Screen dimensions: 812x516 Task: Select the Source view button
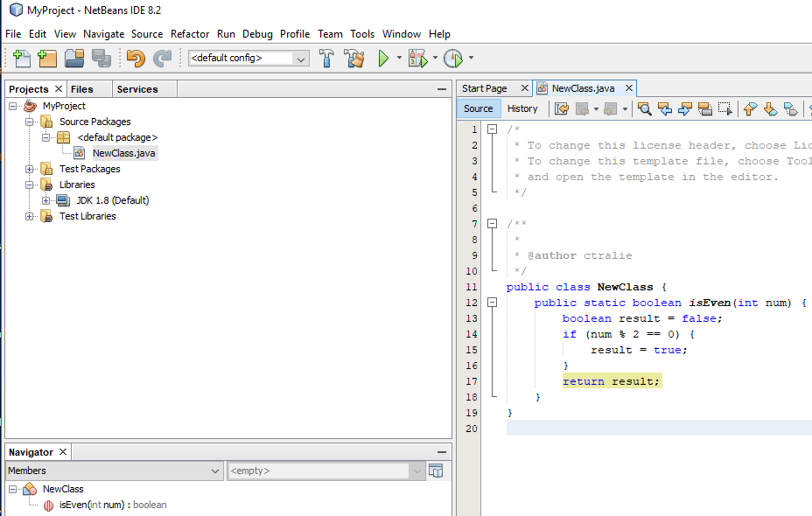point(479,108)
